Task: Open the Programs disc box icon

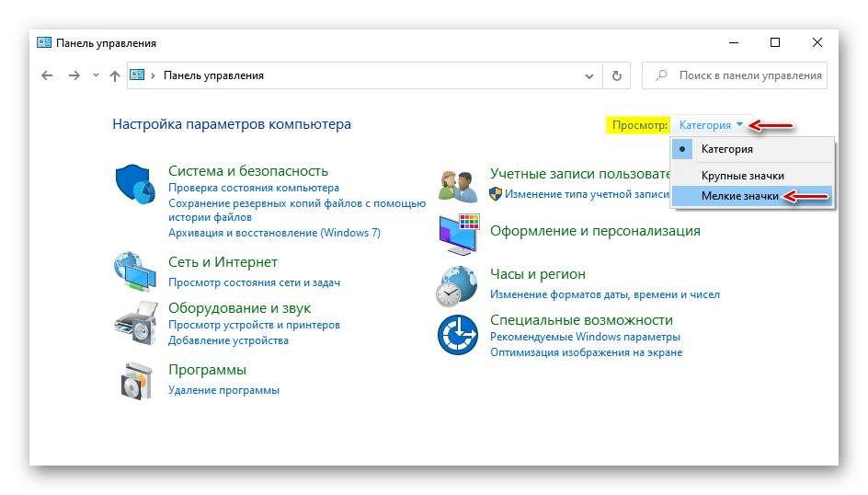Action: click(x=136, y=381)
